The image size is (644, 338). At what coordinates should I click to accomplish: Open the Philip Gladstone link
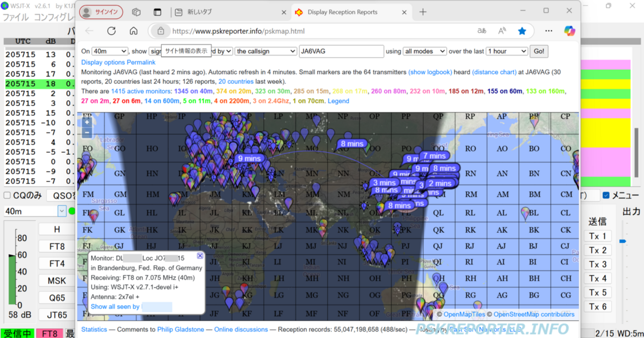[x=180, y=329]
